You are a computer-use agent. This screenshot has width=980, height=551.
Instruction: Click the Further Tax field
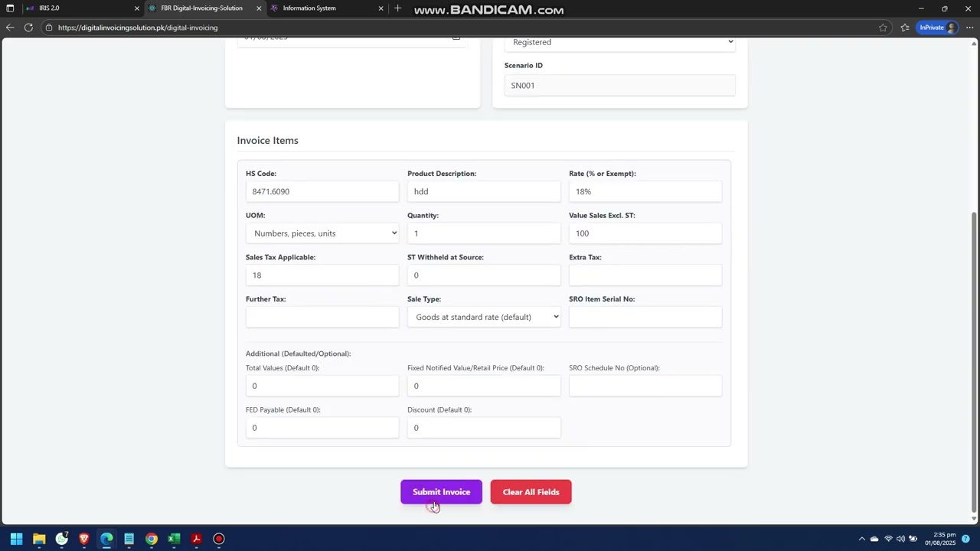(322, 317)
